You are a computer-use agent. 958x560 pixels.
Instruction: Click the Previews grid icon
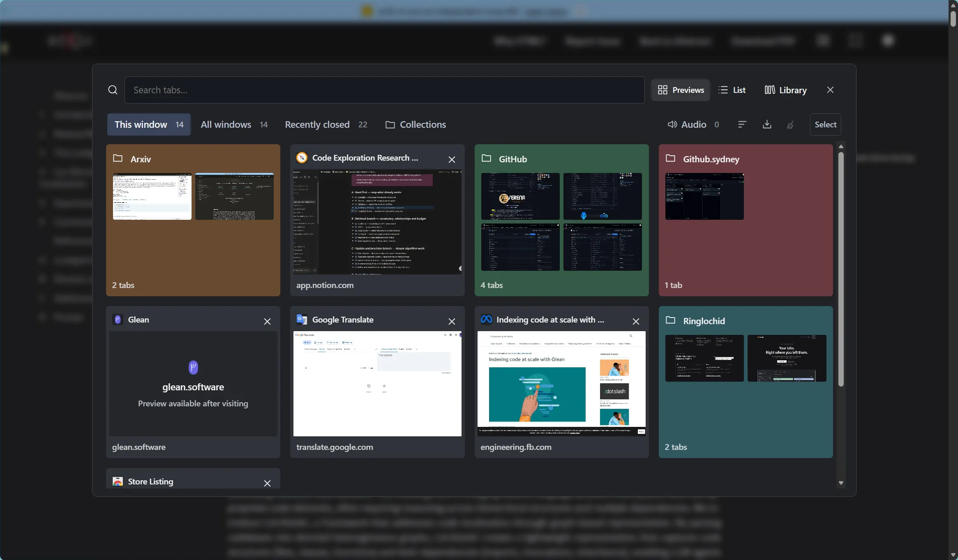663,90
